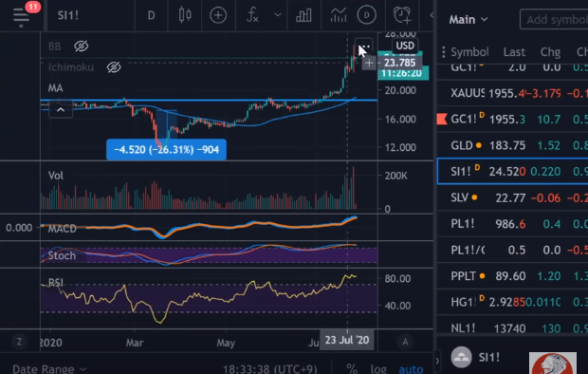The width and height of the screenshot is (588, 374).
Task: Collapse the indicator legend with chevron
Action: coord(61,110)
